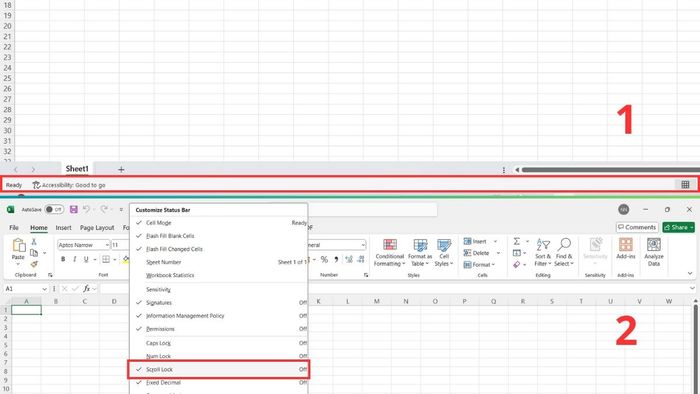Open the Add-ins icon
Viewport: 700px width, 394px height.
click(x=625, y=245)
